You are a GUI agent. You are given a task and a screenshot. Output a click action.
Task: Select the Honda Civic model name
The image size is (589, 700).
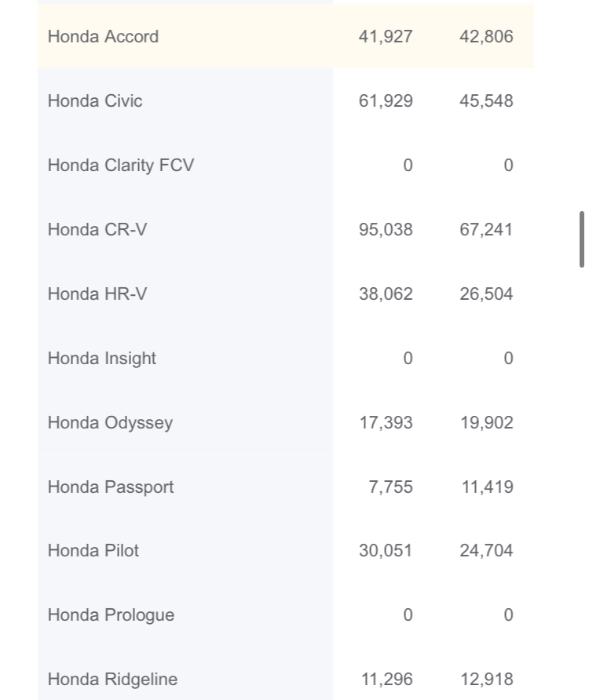pos(95,101)
